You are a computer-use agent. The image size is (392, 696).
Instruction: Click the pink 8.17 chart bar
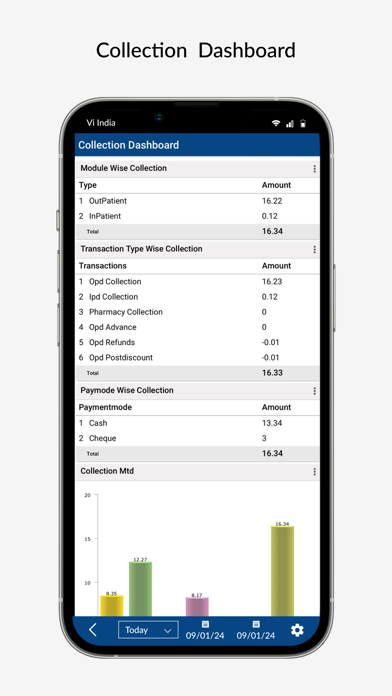coord(197,607)
